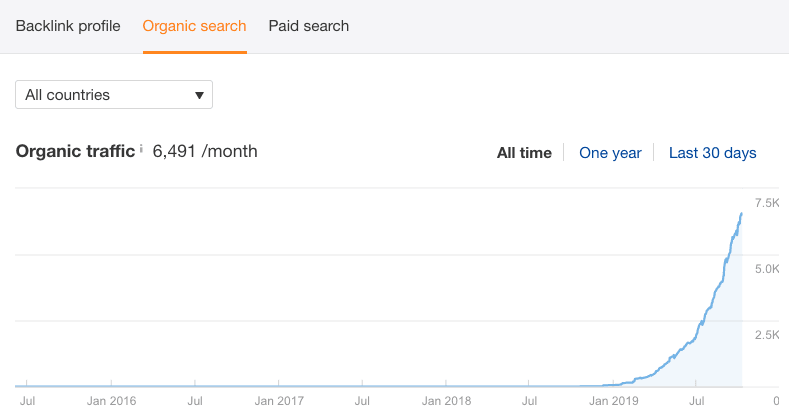The width and height of the screenshot is (789, 417).
Task: Open the All countries selector
Action: 113,95
